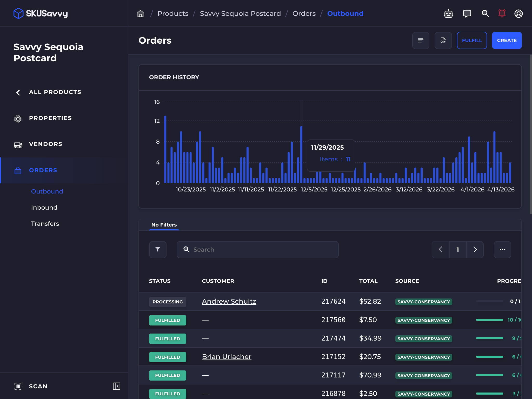Switch to the No Filters tab
The height and width of the screenshot is (399, 532).
point(164,225)
